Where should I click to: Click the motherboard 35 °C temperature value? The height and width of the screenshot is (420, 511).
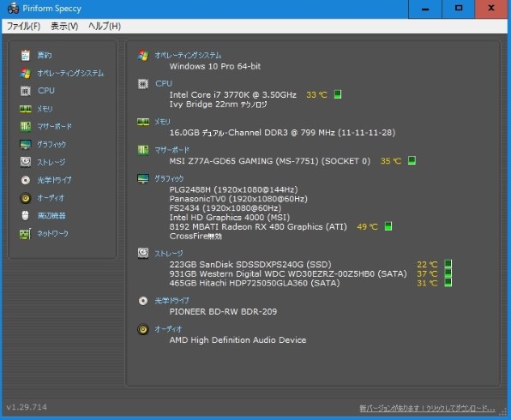[x=391, y=161]
